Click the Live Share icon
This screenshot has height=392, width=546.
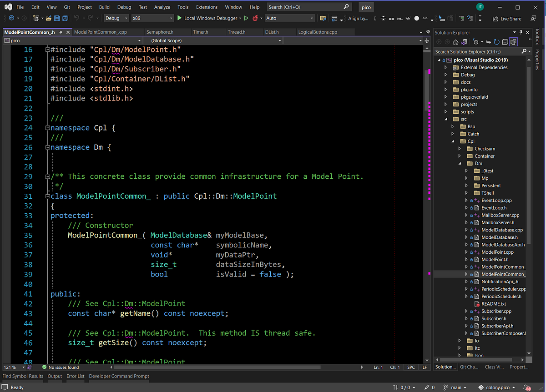(506, 18)
